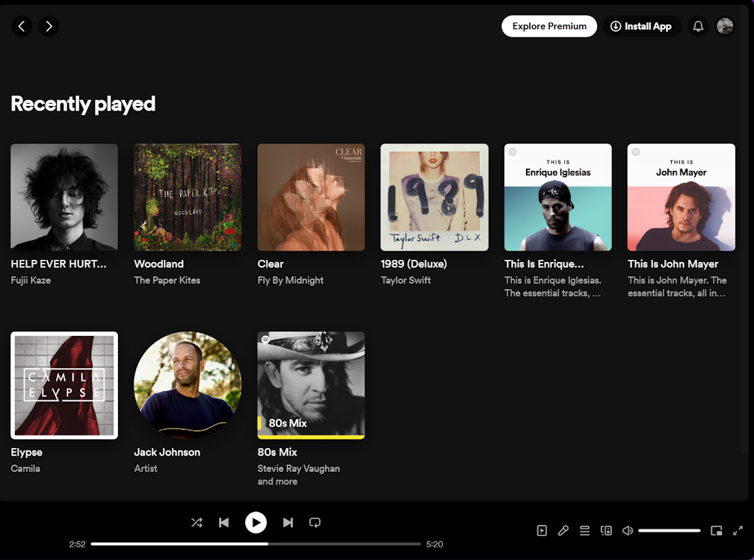This screenshot has width=754, height=560.
Task: Enable shuffle playback
Action: coord(197,523)
